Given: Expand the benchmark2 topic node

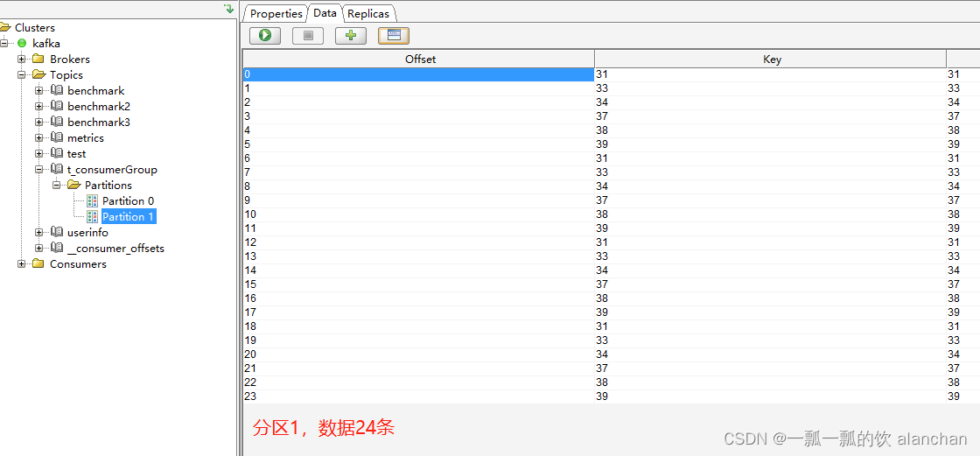Looking at the screenshot, I should coord(39,106).
